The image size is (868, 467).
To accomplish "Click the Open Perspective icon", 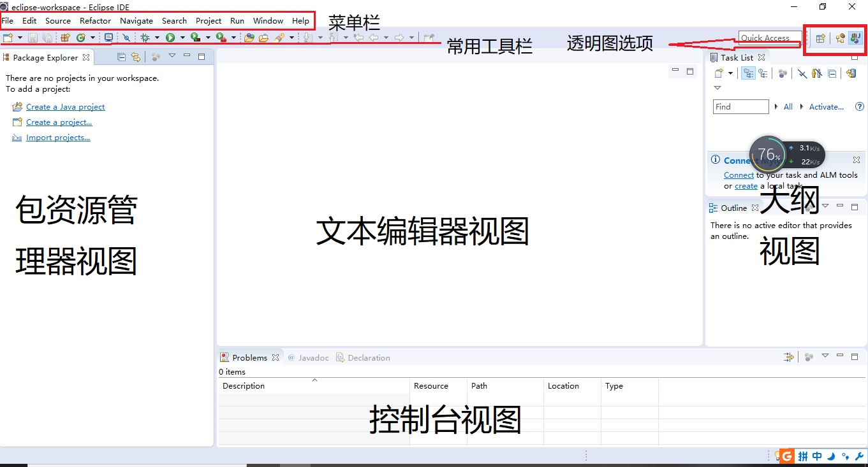I will pyautogui.click(x=820, y=38).
